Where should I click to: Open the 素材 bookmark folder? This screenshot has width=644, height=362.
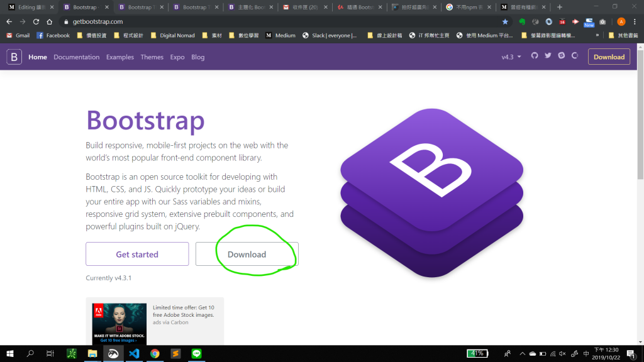pyautogui.click(x=212, y=35)
